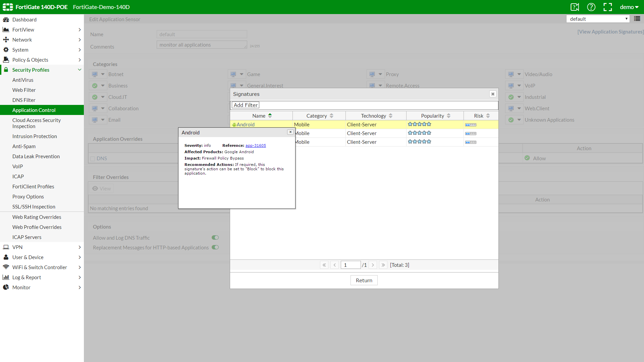
Task: Click the help question mark icon
Action: click(x=591, y=7)
